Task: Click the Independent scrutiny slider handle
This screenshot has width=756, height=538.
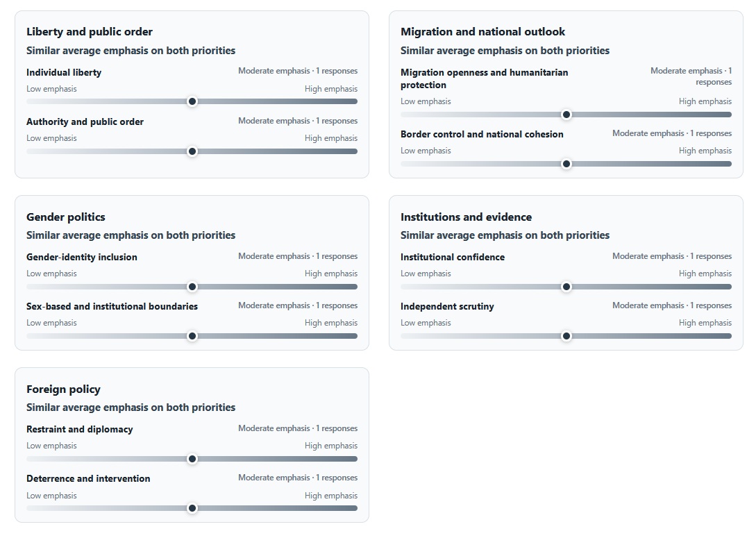Action: click(566, 336)
